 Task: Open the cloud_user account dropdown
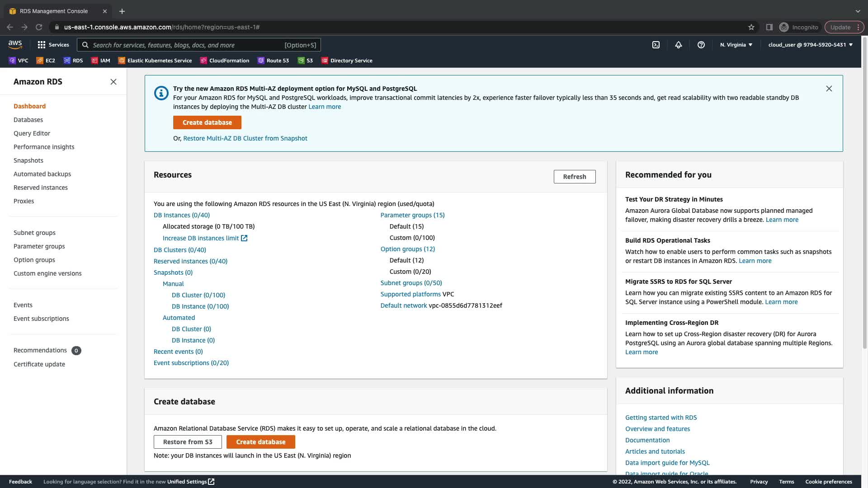810,45
